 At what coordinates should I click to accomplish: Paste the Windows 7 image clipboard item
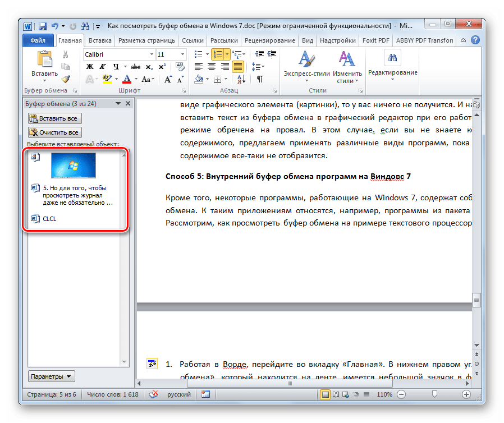coord(74,165)
